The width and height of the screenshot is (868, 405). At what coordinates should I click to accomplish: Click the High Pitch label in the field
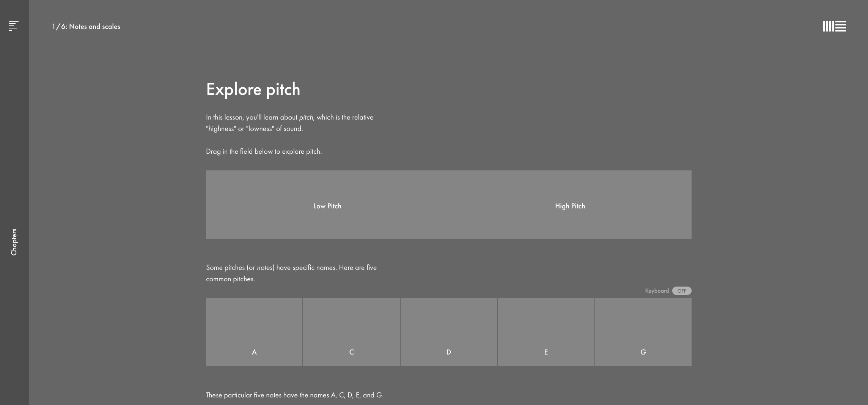click(570, 206)
